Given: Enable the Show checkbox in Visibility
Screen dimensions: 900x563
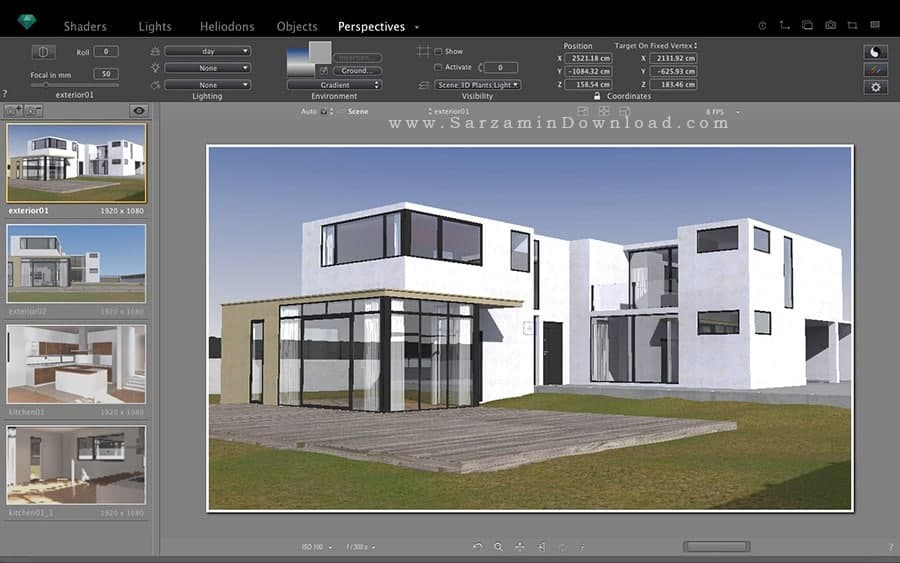Looking at the screenshot, I should tap(438, 51).
